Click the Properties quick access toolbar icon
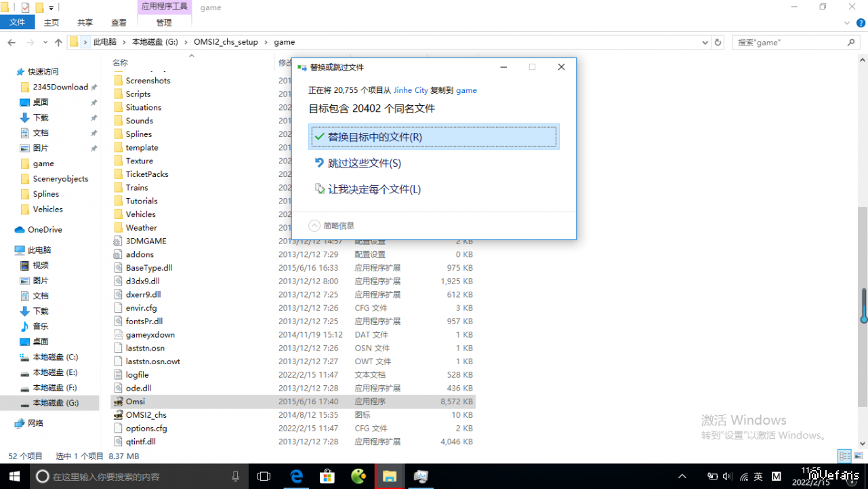Screen dimensions: 868x489 pos(26,7)
